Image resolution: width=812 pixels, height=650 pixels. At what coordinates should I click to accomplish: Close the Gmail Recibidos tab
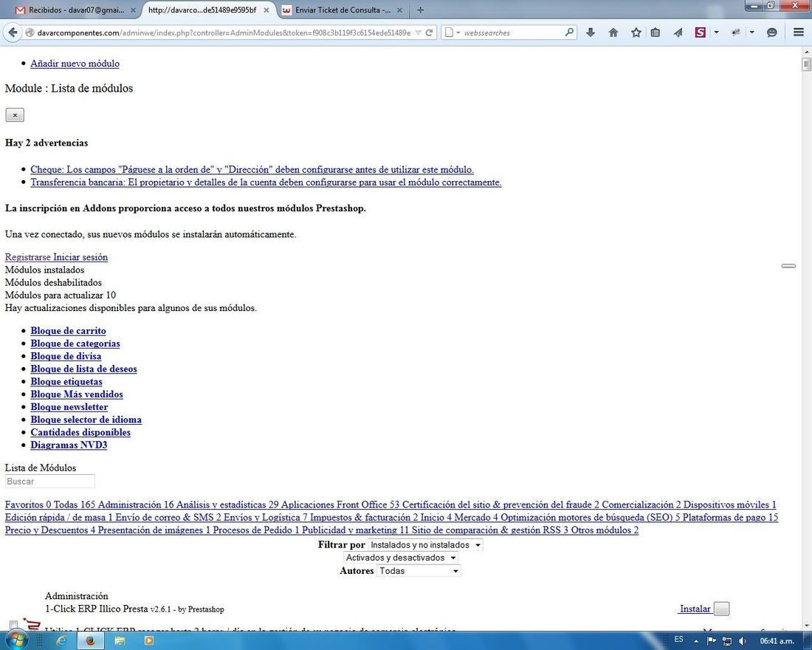click(133, 10)
